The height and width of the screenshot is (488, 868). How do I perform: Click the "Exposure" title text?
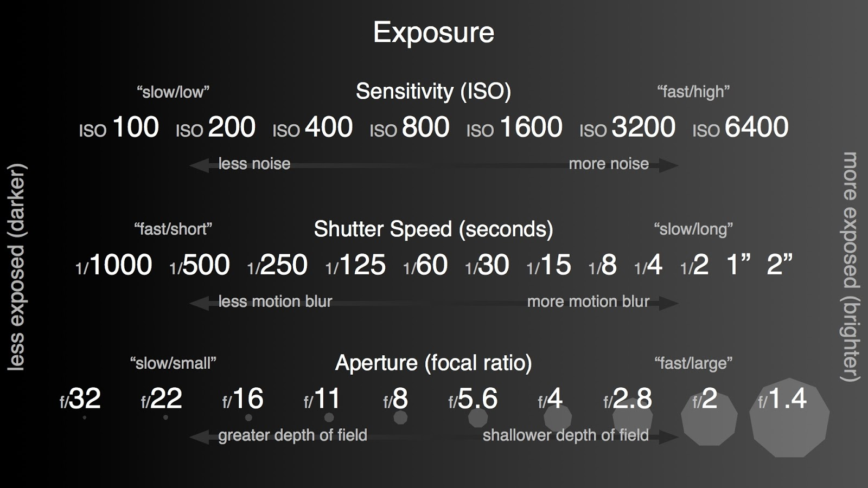tap(433, 33)
